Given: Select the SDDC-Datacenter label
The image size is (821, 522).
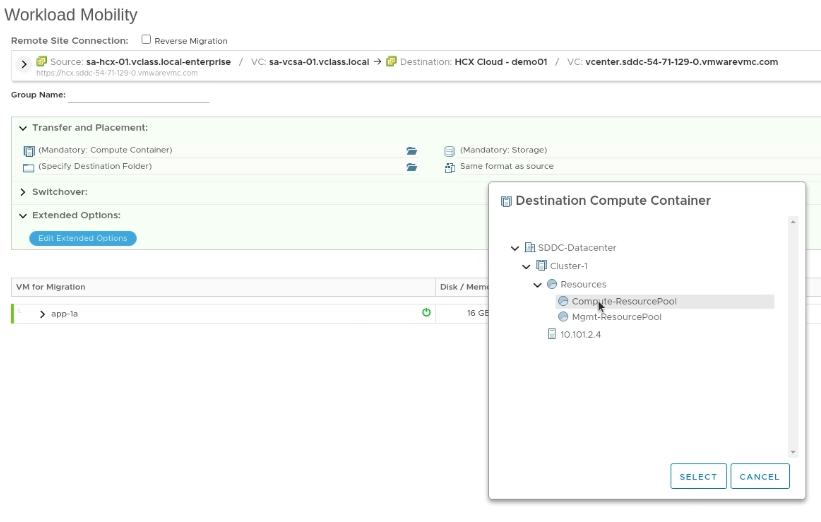Looking at the screenshot, I should point(577,248).
